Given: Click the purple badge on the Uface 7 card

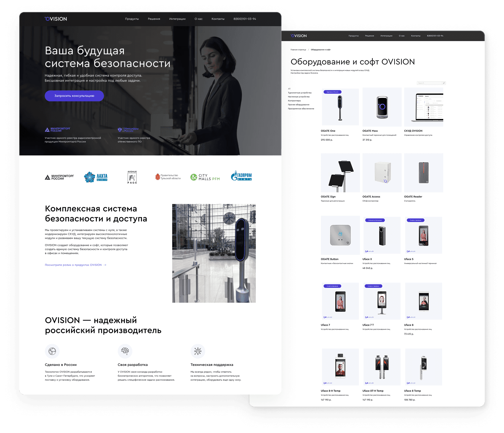Looking at the screenshot, I should pyautogui.click(x=332, y=286).
